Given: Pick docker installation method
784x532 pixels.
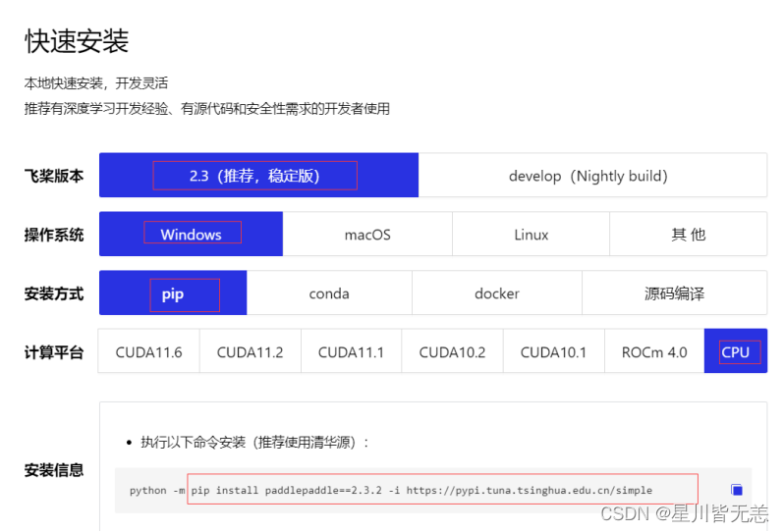Looking at the screenshot, I should [497, 293].
